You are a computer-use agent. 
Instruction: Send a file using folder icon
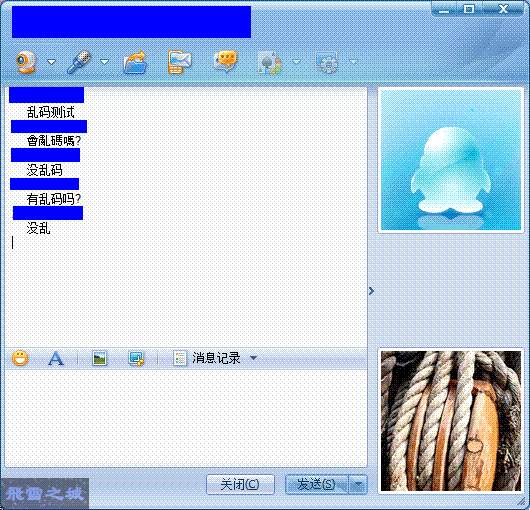[135, 62]
